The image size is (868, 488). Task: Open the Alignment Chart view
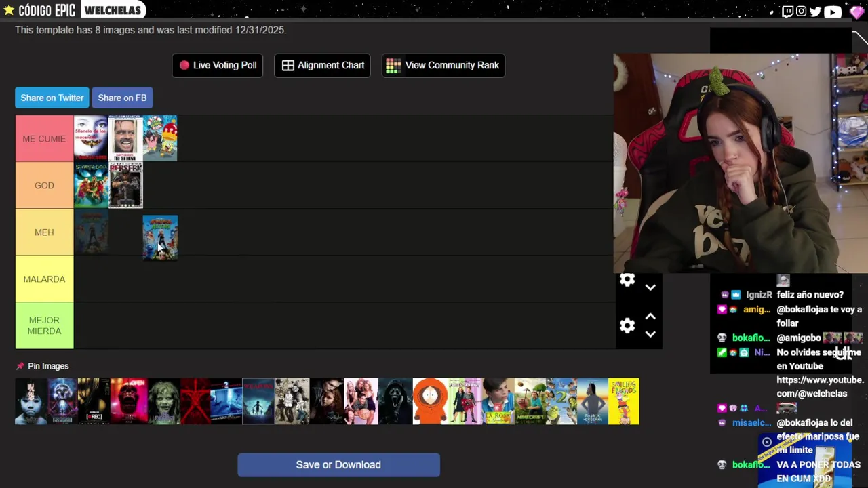[x=322, y=65]
